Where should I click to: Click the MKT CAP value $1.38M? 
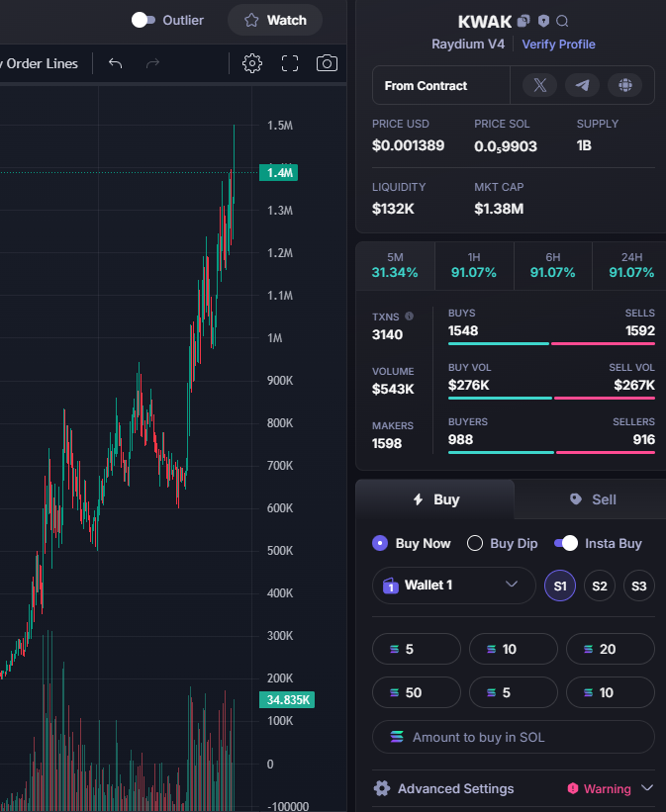point(499,209)
